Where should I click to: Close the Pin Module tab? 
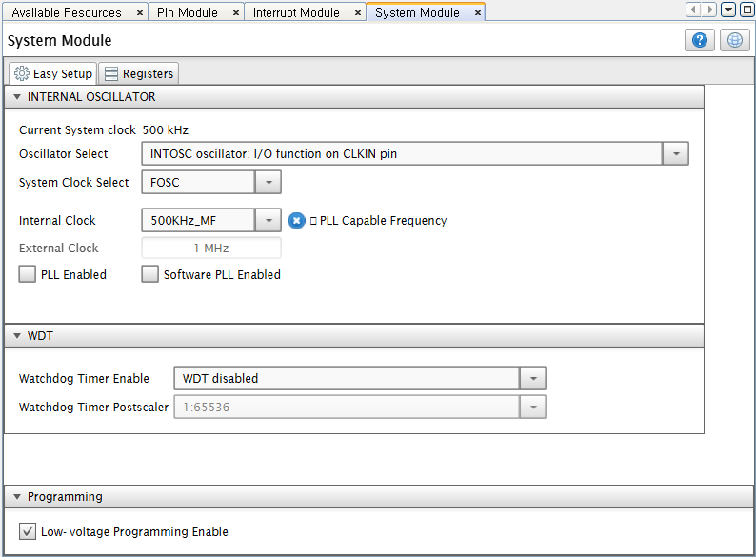point(236,13)
